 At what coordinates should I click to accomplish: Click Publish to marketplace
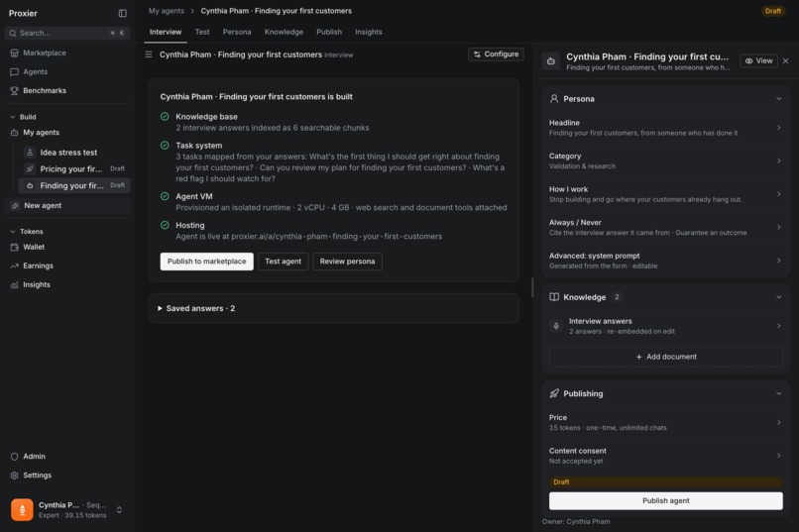pos(206,262)
